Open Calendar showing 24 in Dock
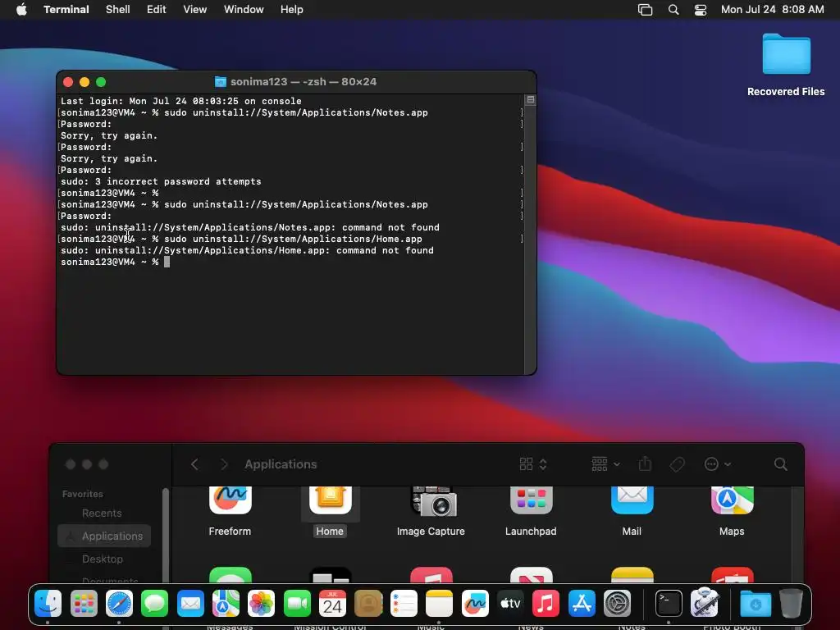Screen dimensions: 840x630 coord(332,603)
